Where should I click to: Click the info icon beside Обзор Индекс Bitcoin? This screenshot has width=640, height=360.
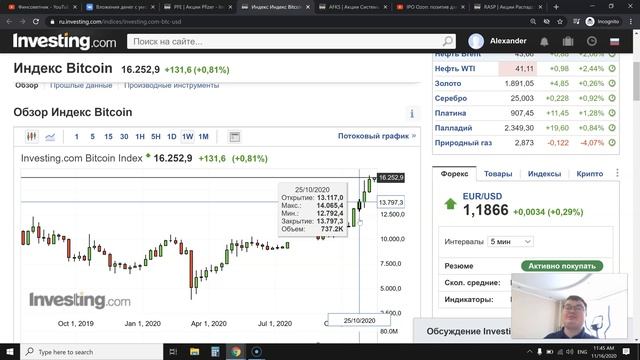click(x=412, y=113)
